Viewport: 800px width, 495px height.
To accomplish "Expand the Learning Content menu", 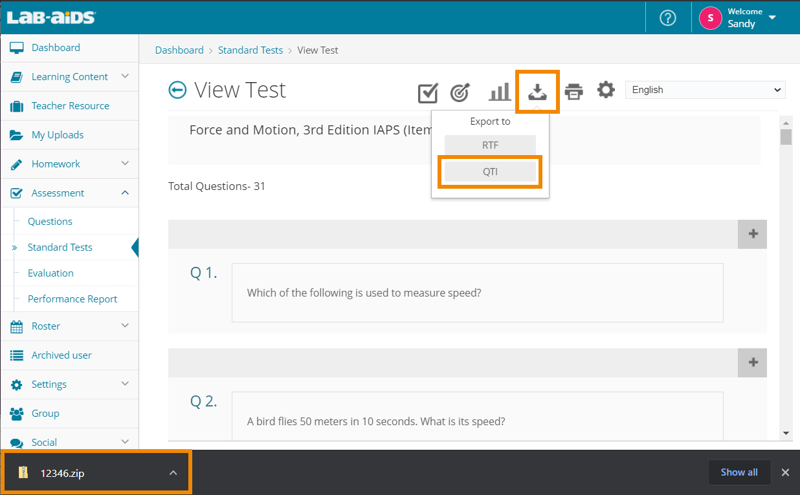I will (x=125, y=76).
